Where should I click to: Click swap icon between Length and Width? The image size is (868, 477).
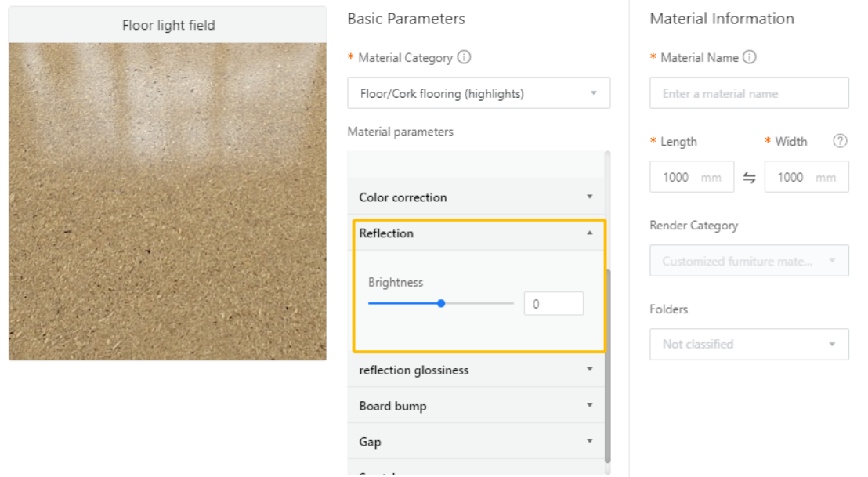click(749, 178)
